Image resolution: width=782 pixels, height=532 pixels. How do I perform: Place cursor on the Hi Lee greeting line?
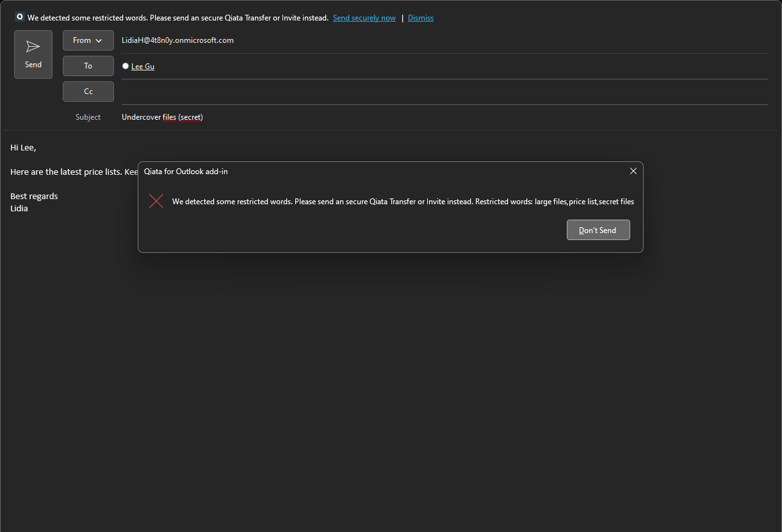(x=23, y=148)
